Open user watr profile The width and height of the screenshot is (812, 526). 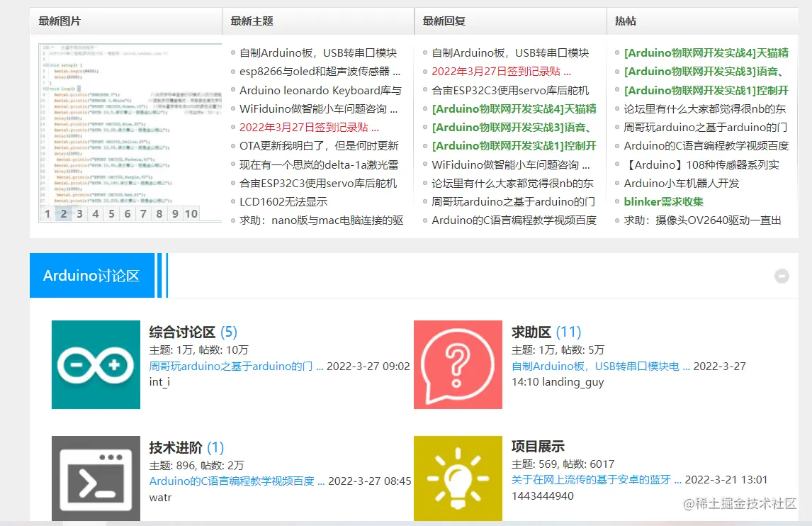click(x=160, y=498)
